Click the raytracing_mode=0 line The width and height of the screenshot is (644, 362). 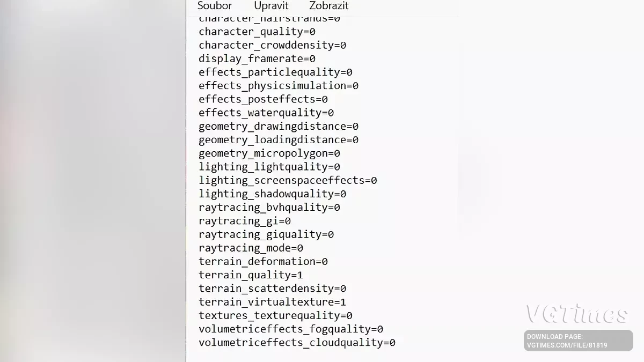[x=251, y=248]
